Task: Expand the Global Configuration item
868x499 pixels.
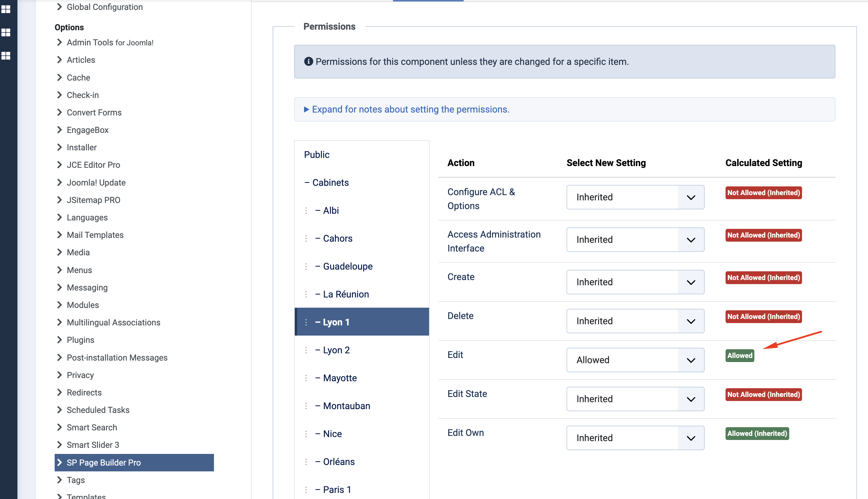Action: point(60,7)
